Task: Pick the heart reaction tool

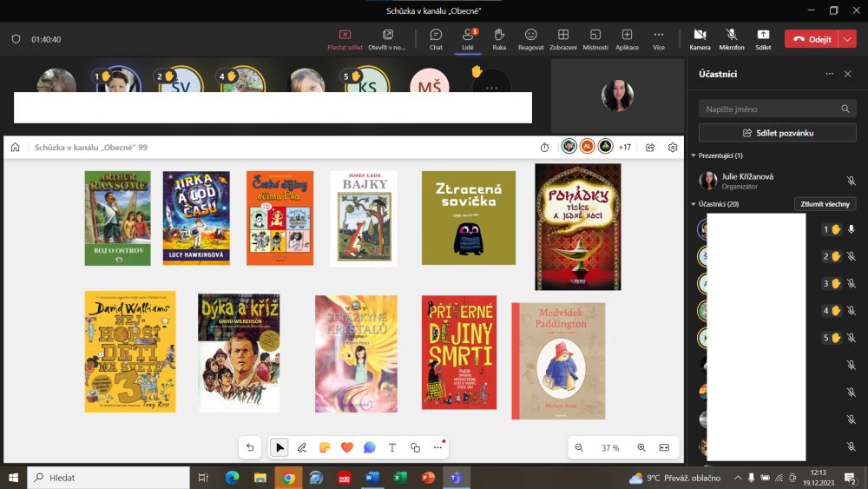Action: (347, 447)
